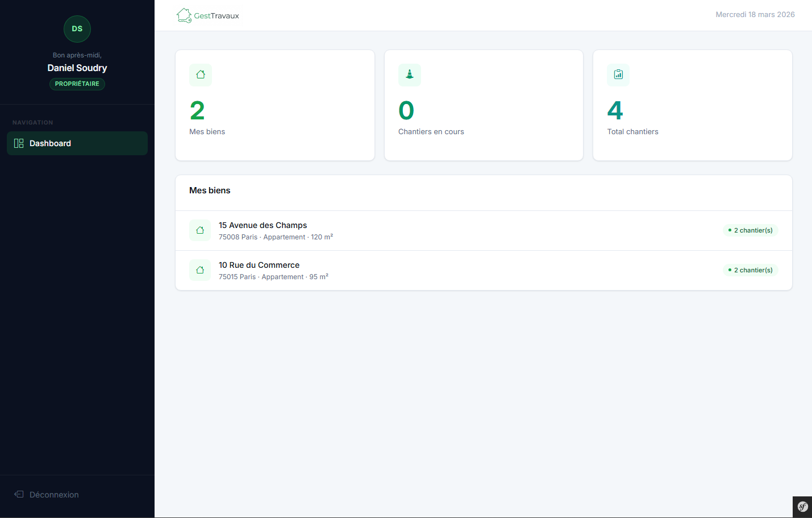
Task: Click the clipboard chart icon for Total chantiers
Action: [x=618, y=75]
